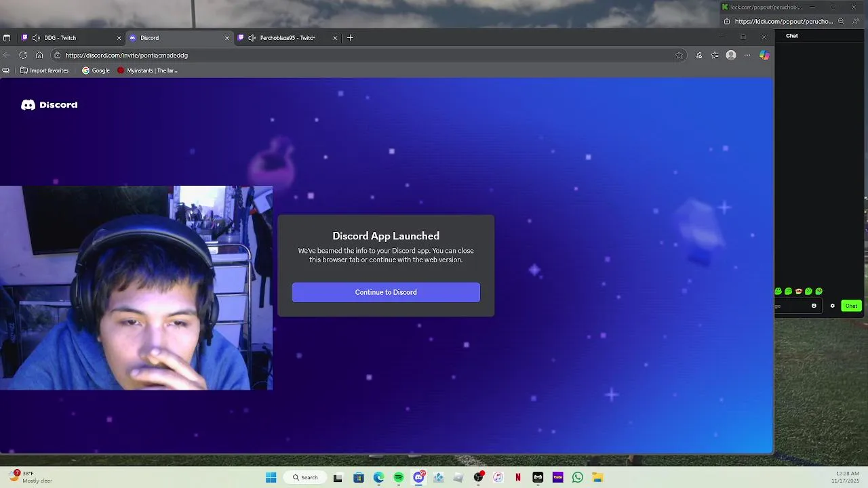Open File Explorer from the taskbar
The width and height of the screenshot is (868, 488).
click(597, 477)
